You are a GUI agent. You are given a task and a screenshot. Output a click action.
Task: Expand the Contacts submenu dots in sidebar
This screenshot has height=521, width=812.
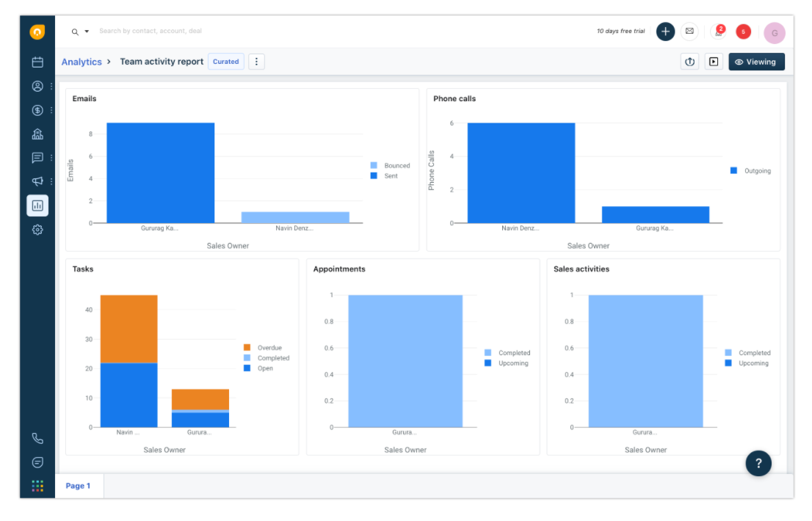click(x=51, y=87)
